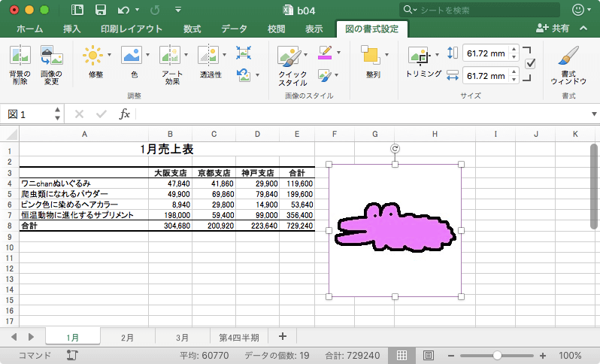
Task: Open the 挿入 ribbon tab
Action: [72, 29]
